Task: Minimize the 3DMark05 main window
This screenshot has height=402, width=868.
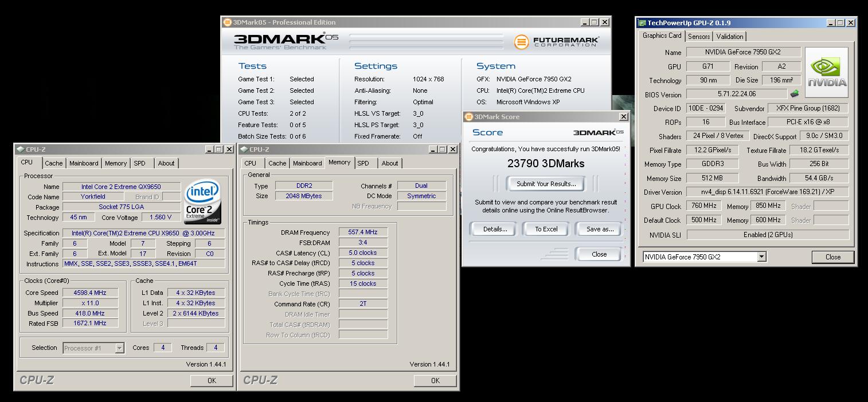Action: (x=584, y=22)
